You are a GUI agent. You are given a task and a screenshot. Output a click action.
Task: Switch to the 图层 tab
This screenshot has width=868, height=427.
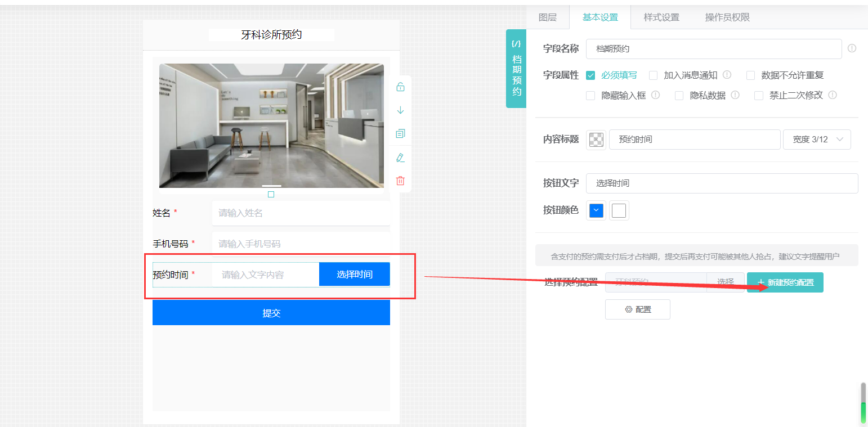coord(548,17)
